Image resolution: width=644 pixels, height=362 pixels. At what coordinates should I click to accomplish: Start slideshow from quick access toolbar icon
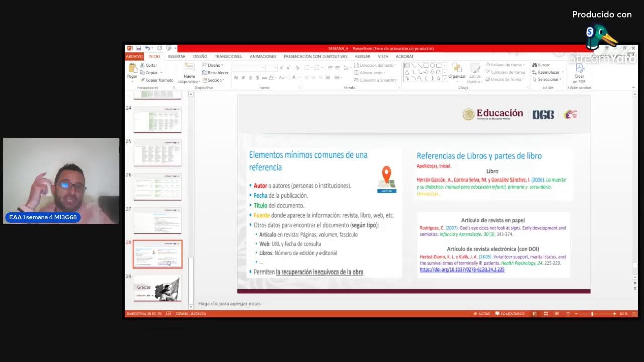[x=169, y=48]
